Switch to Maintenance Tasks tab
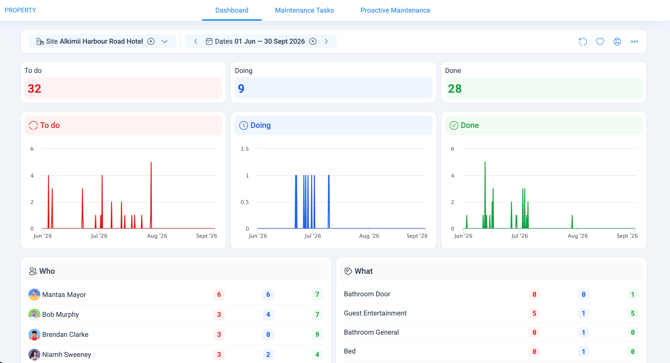Image resolution: width=670 pixels, height=363 pixels. (x=304, y=10)
